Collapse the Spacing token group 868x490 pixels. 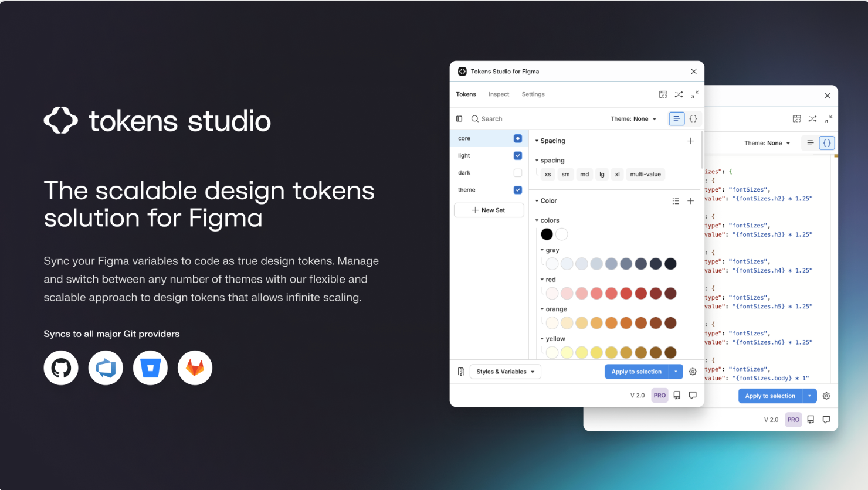point(536,141)
